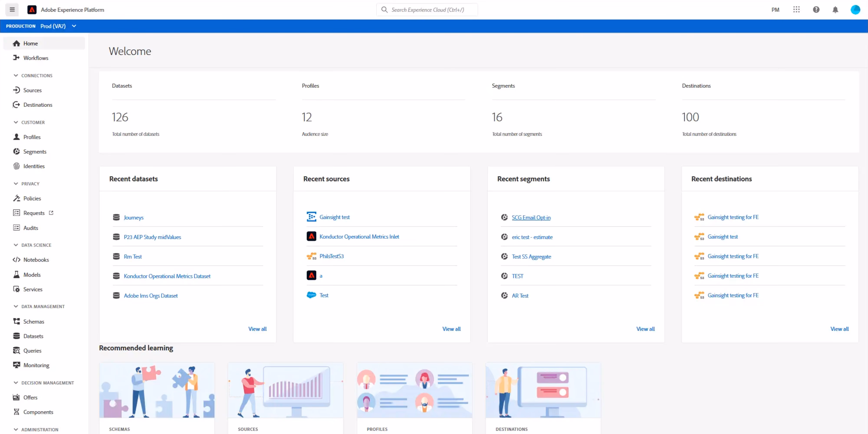Open the eric test - estimate segment
Screen dimensions: 868x434
[532, 237]
